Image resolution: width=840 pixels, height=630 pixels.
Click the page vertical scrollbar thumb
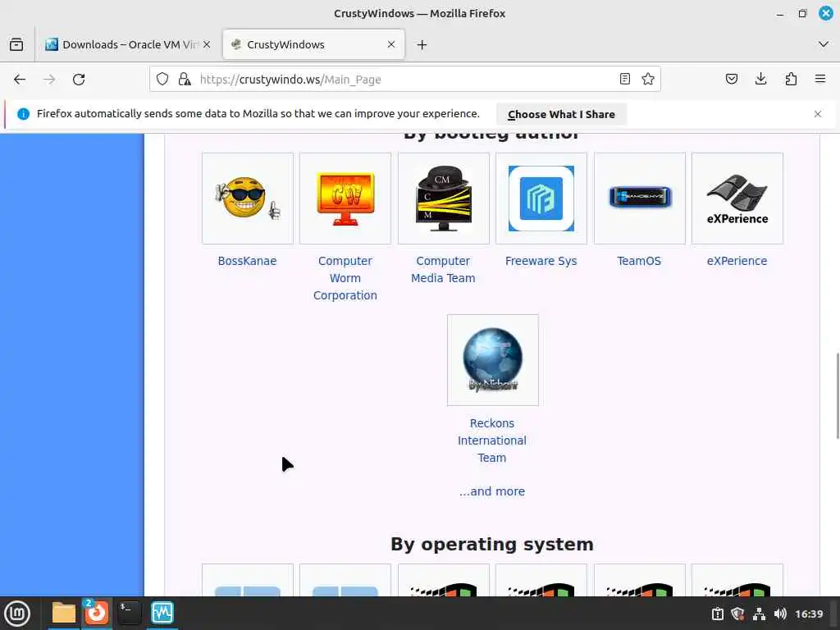point(838,396)
